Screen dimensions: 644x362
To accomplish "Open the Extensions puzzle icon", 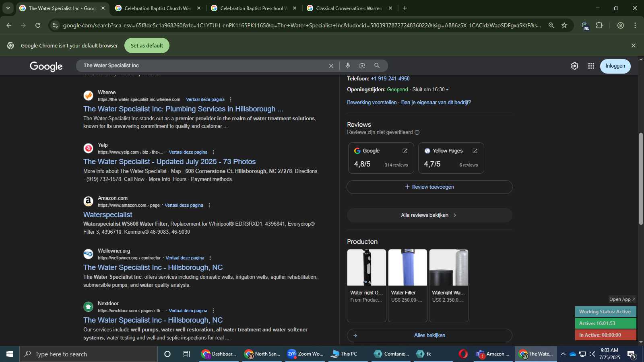I will pyautogui.click(x=599, y=25).
